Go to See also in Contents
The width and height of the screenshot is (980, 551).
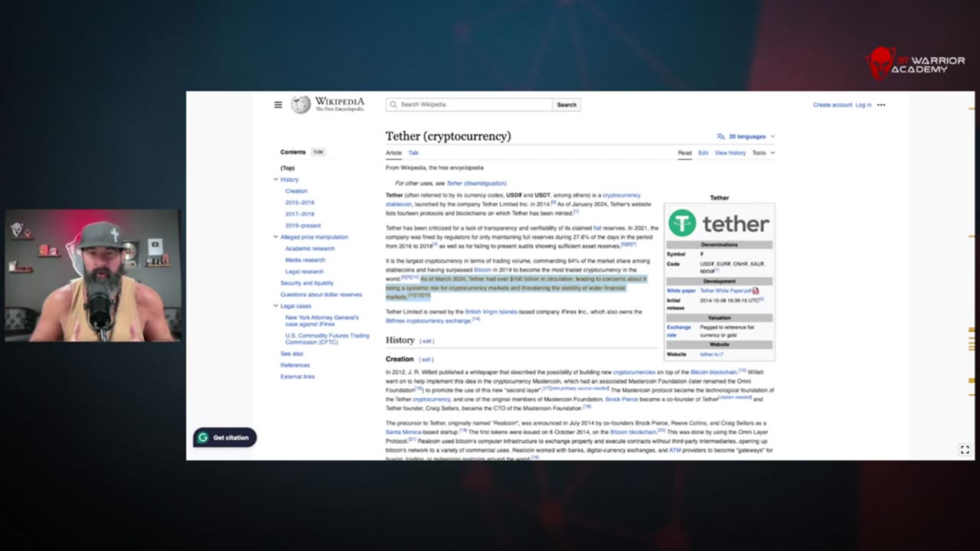pyautogui.click(x=292, y=354)
